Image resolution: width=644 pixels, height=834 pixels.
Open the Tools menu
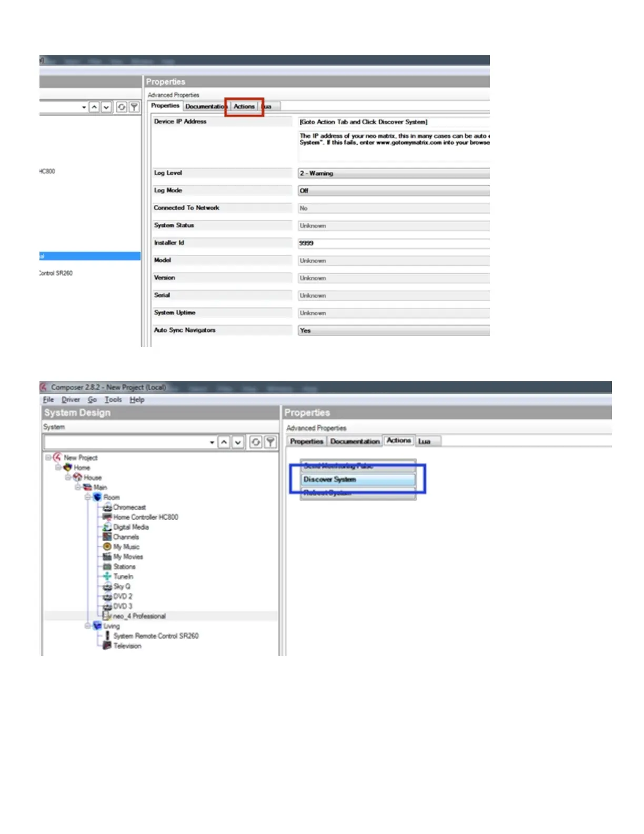113,400
